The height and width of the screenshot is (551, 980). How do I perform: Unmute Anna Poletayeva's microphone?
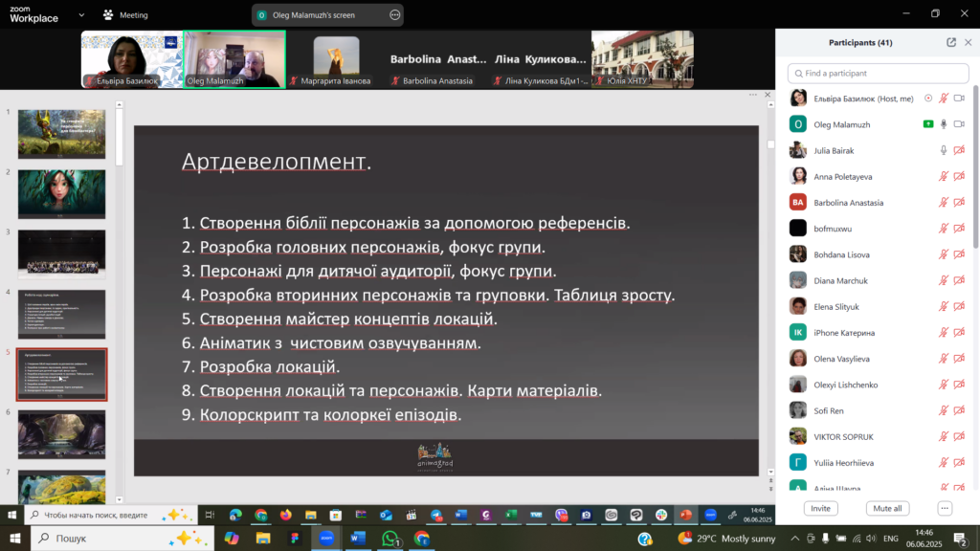(944, 176)
